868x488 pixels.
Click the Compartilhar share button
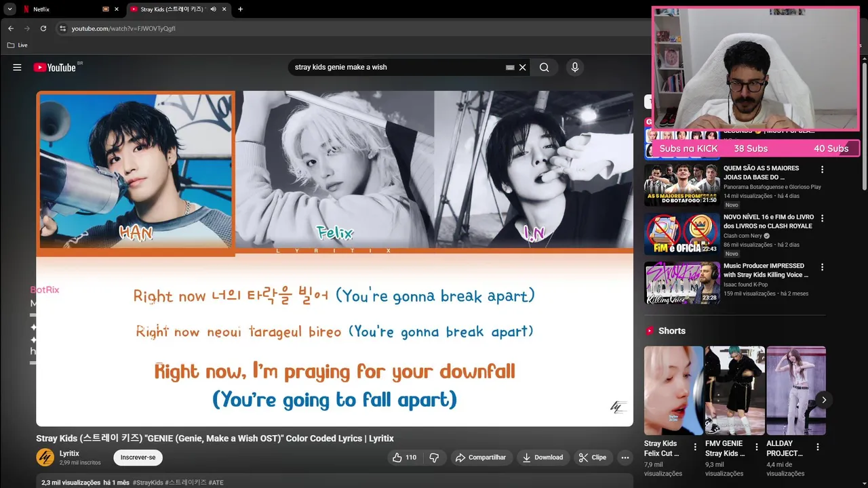tap(481, 457)
